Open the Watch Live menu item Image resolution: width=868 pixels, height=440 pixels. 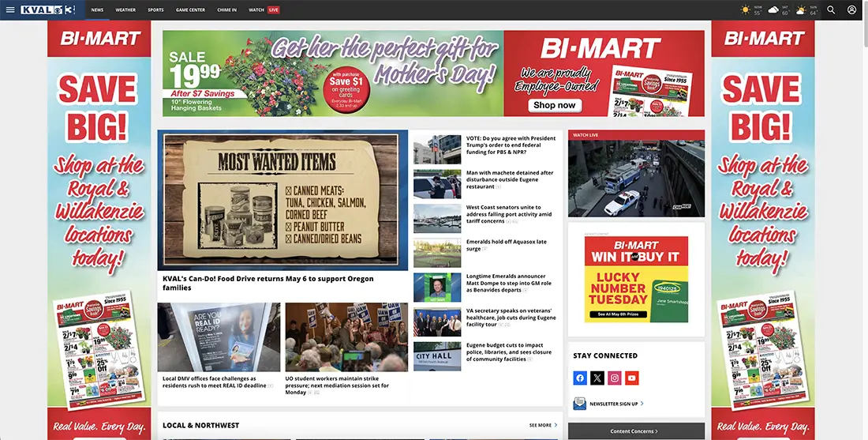click(x=264, y=10)
